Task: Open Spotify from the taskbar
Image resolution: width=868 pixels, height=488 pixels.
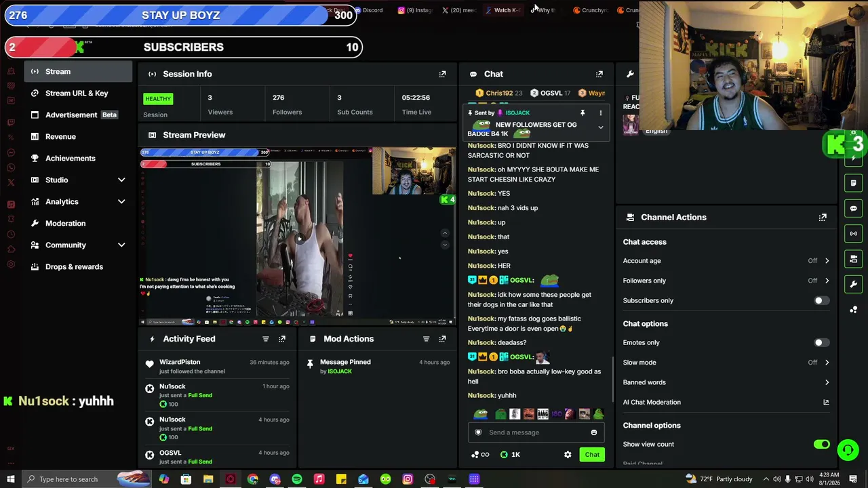Action: coord(297,479)
